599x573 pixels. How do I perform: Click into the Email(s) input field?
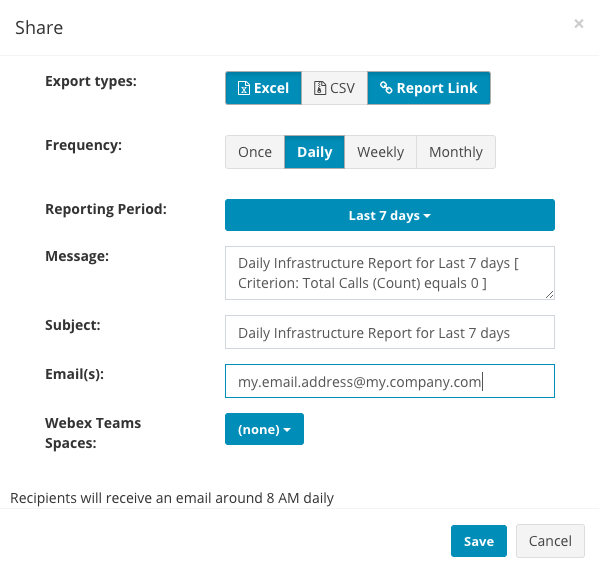390,381
